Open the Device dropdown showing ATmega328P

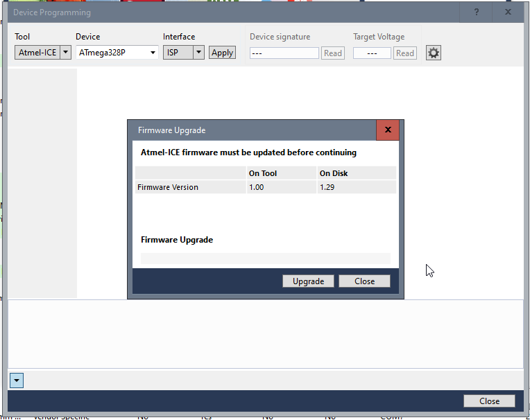117,53
